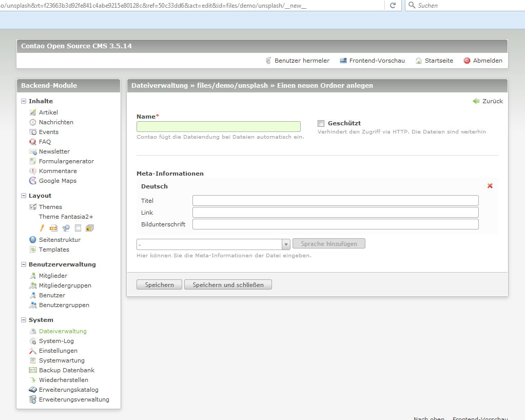Click the pencil edit icon under Theme Fantasia2+
The image size is (525, 420).
[42, 227]
